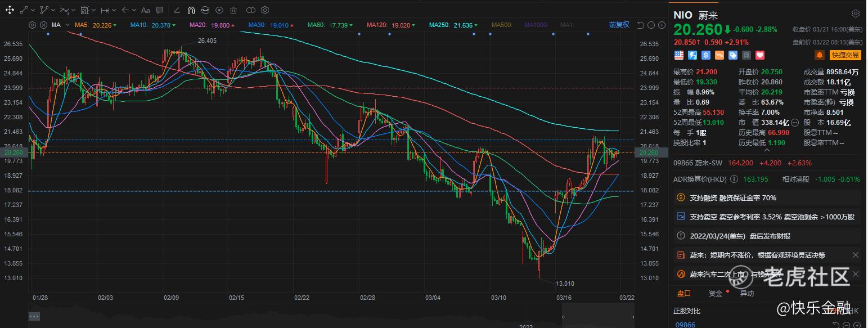Open trend line tool dropdown arrow
868x328 pixels.
(33, 10)
